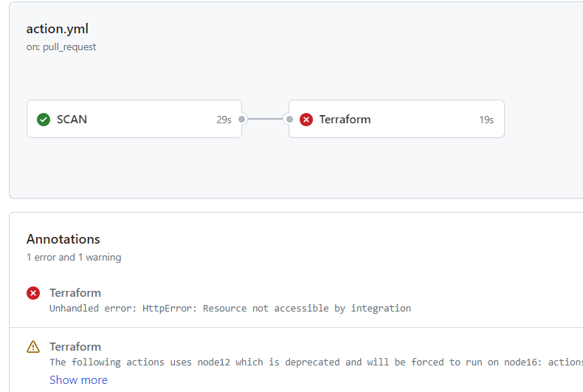Click the yellow warning triangle icon
Viewport: 583px width, 392px height.
(x=33, y=347)
